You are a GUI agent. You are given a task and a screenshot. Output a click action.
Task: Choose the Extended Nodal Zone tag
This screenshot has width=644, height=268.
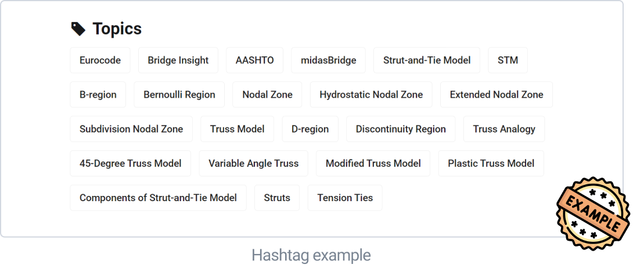(x=497, y=95)
